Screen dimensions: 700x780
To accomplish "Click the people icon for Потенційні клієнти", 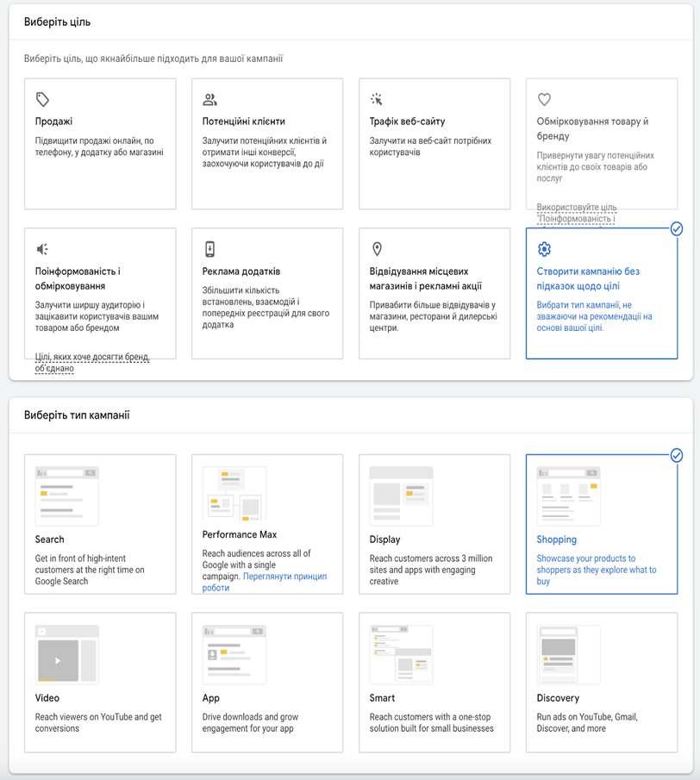I will 209,100.
